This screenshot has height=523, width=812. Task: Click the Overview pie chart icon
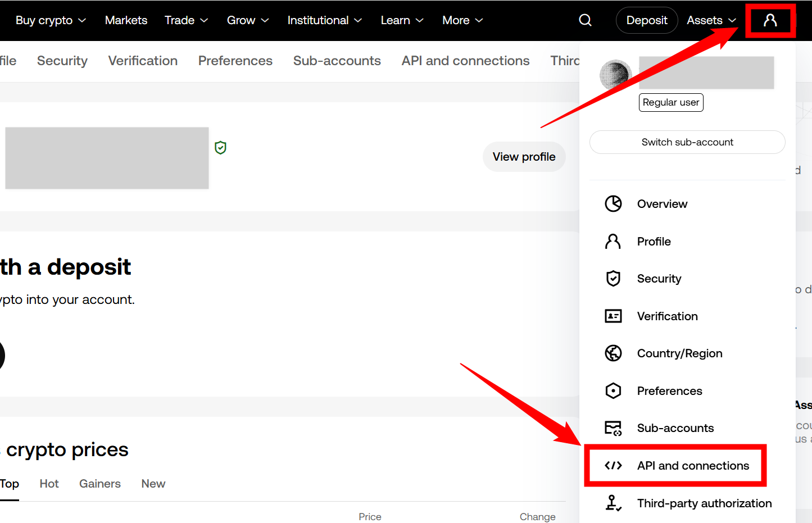613,203
